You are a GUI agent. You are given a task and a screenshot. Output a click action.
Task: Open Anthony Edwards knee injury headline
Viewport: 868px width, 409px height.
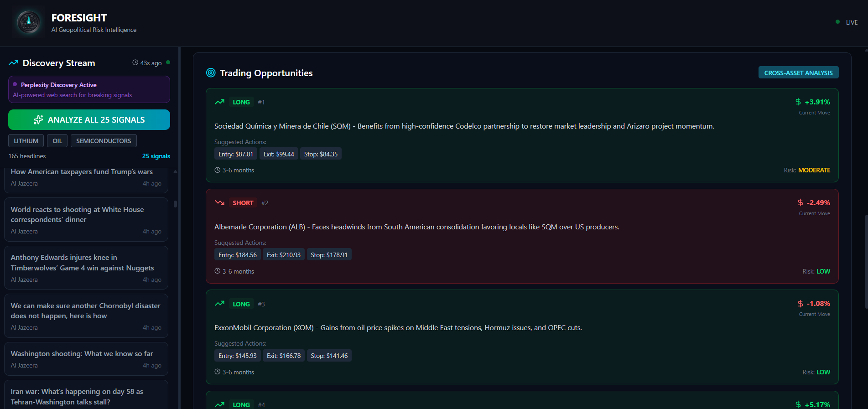pyautogui.click(x=86, y=268)
